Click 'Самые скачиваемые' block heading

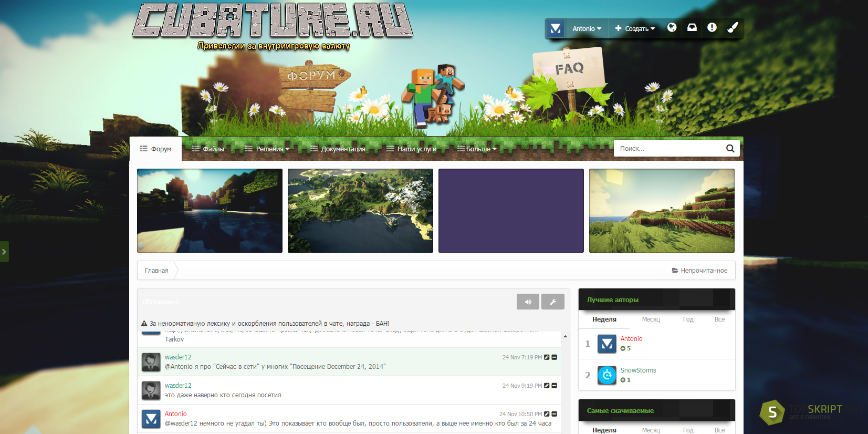pyautogui.click(x=620, y=411)
